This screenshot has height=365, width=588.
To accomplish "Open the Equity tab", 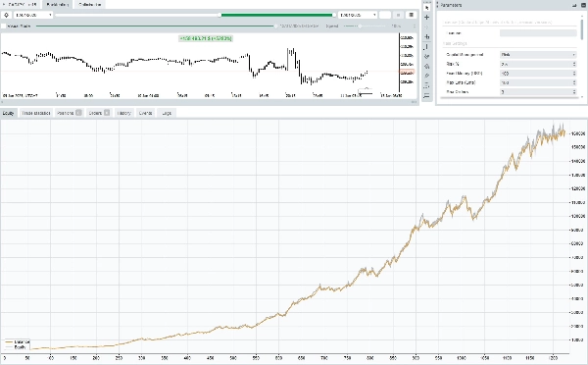I will 8,113.
